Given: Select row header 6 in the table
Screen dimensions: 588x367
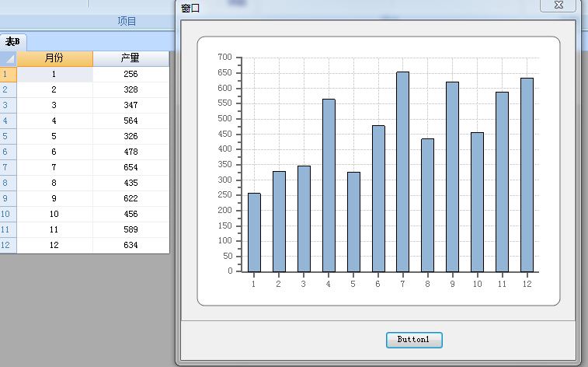Looking at the screenshot, I should [9, 152].
